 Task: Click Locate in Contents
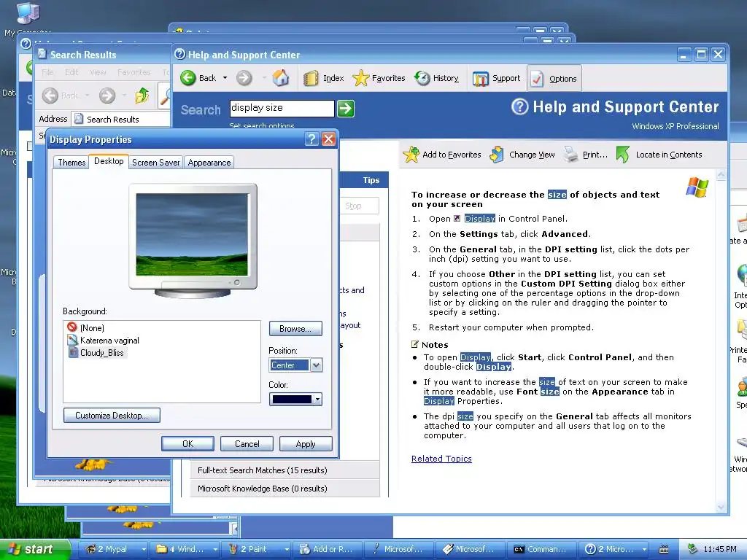[659, 155]
